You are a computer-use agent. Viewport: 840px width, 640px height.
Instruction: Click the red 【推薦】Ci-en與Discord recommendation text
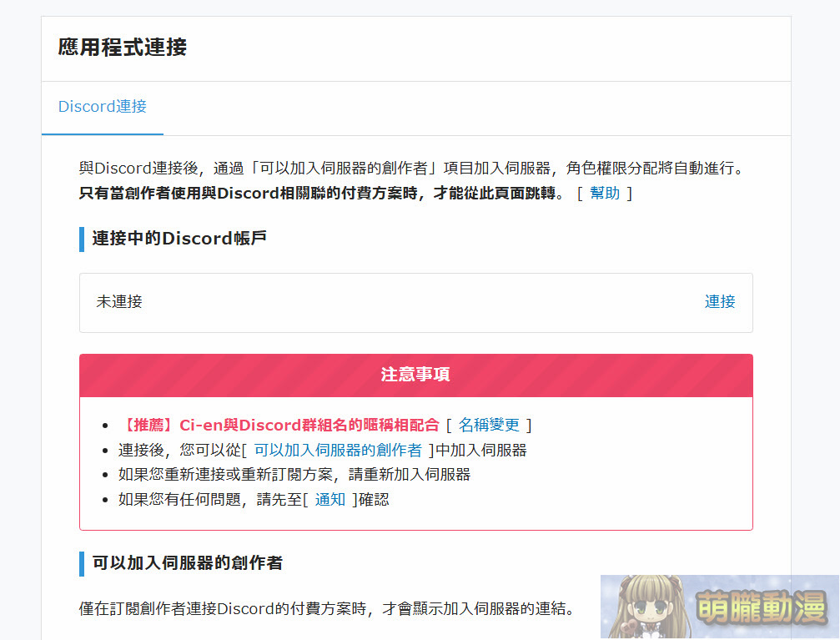[279, 425]
